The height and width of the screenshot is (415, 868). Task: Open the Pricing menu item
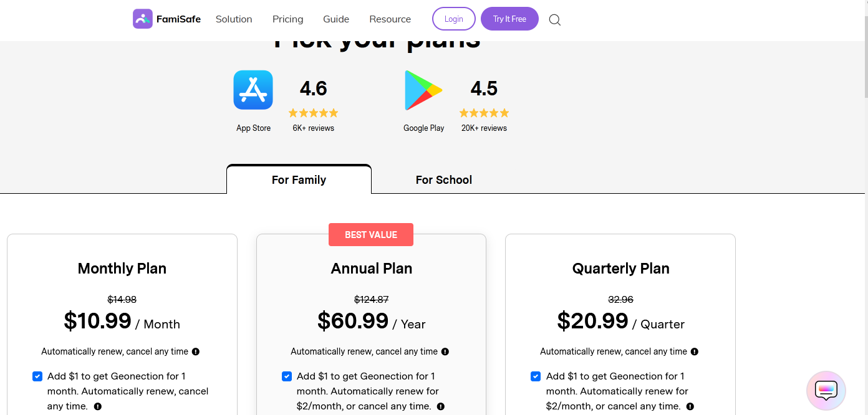288,19
